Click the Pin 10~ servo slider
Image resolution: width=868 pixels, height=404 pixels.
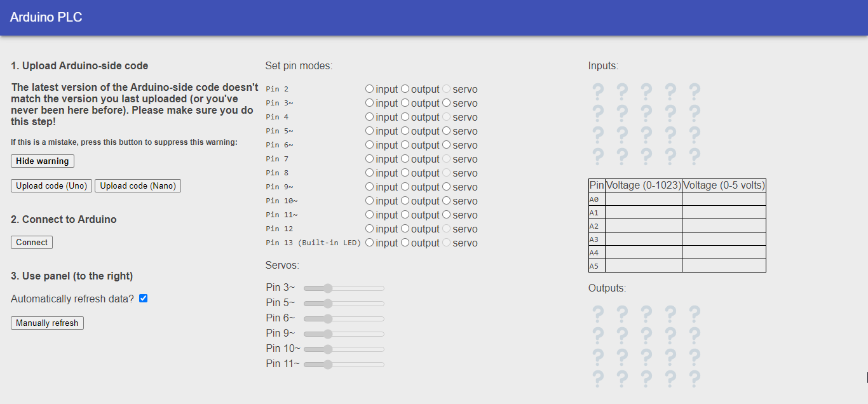pos(344,349)
